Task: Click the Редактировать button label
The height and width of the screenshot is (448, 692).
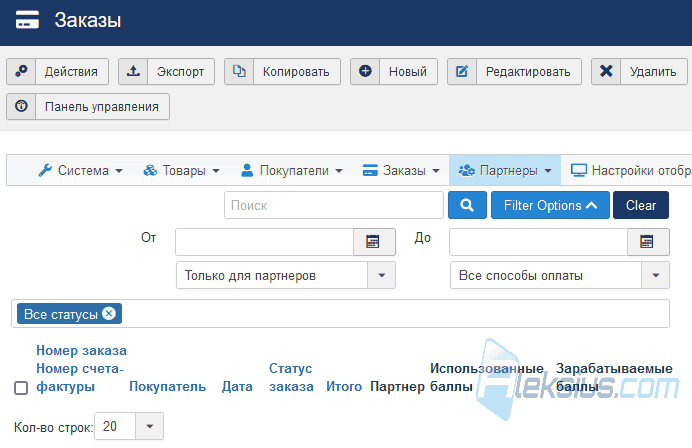Action: tap(528, 72)
